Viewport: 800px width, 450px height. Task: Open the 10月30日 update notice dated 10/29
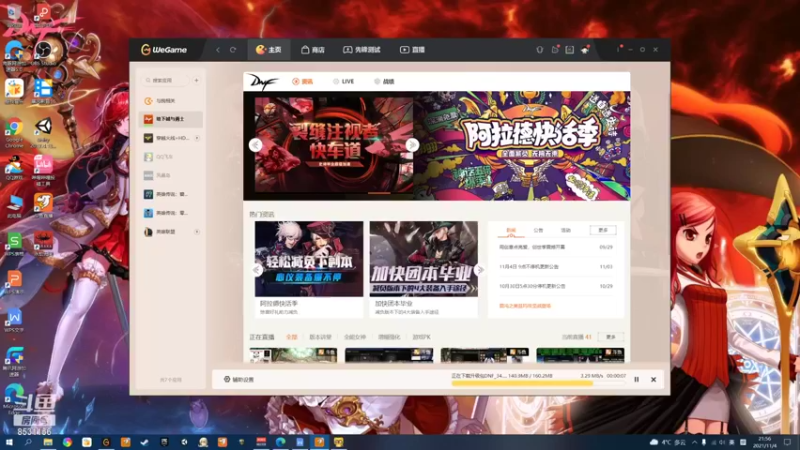pyautogui.click(x=556, y=286)
